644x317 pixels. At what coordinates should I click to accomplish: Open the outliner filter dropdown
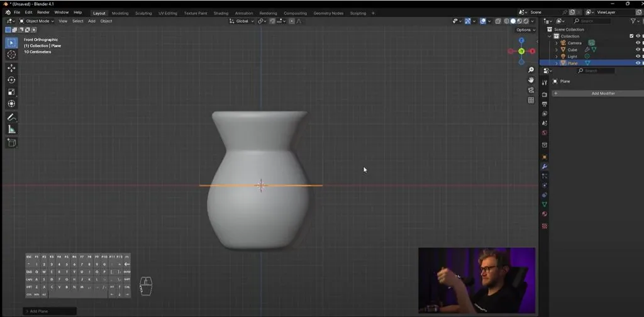click(634, 21)
